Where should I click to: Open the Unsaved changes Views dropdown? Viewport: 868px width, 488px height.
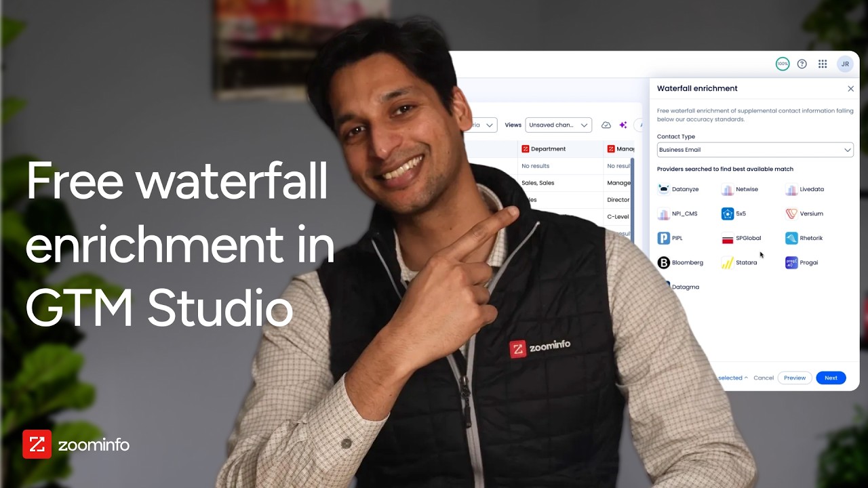tap(557, 125)
